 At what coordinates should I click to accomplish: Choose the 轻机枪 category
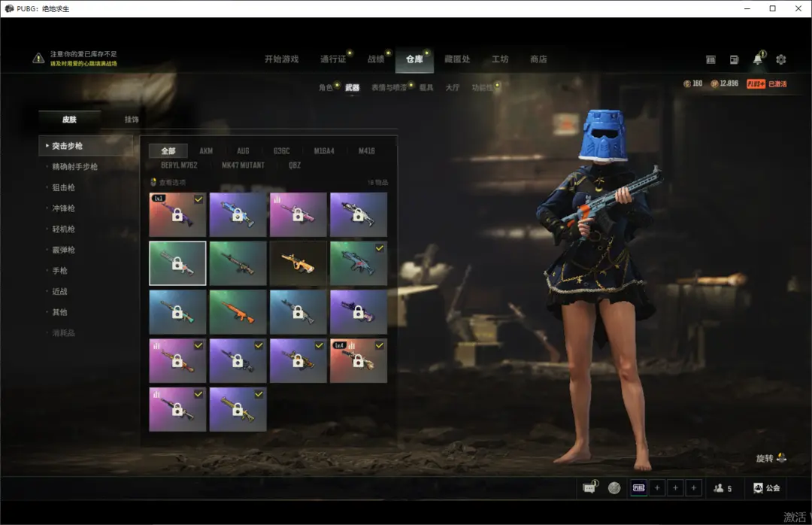coord(63,229)
